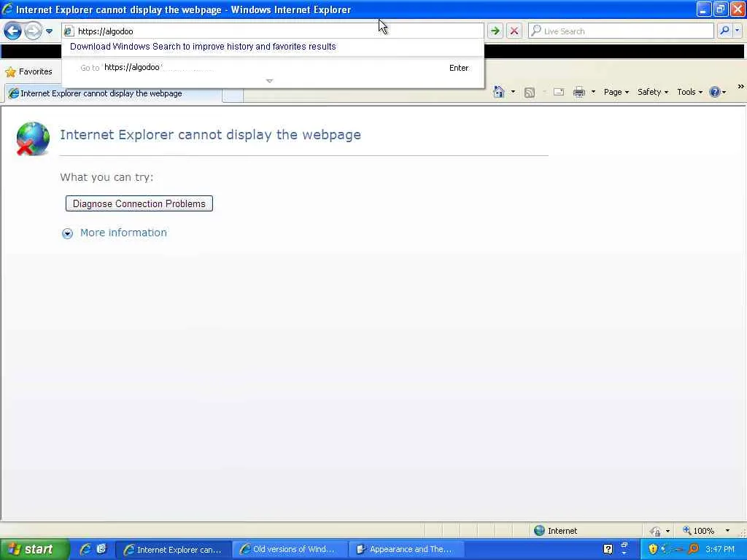
Task: Click the address bar with https://algodoo
Action: point(273,31)
